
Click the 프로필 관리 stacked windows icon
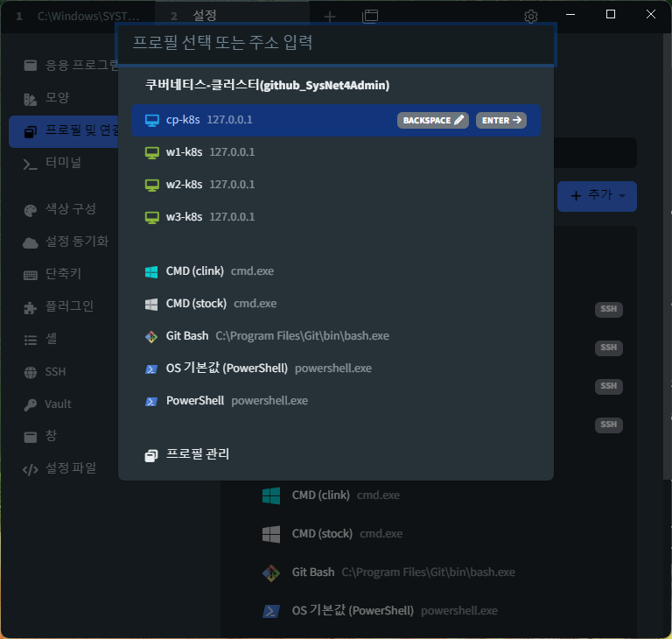[x=151, y=455]
